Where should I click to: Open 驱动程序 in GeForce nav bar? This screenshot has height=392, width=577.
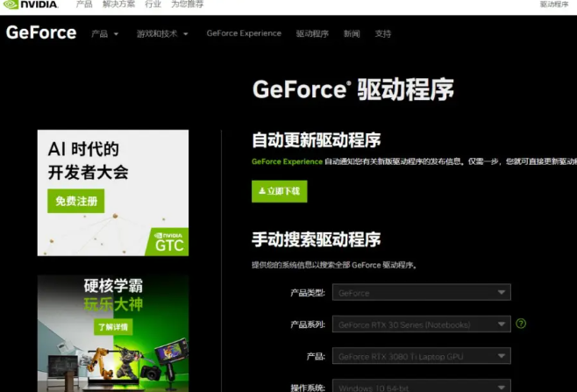point(312,34)
